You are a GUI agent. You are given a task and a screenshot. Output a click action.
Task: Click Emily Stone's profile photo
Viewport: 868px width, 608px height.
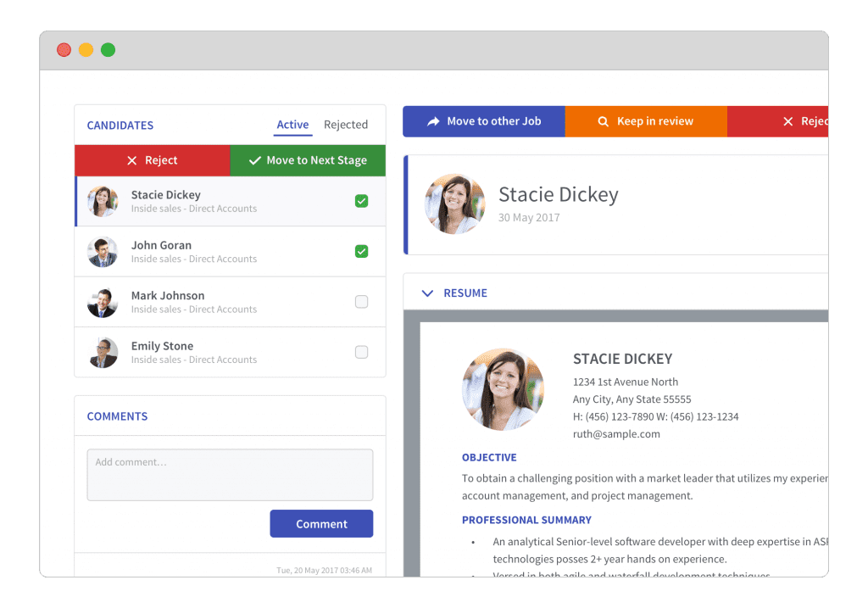click(x=103, y=353)
